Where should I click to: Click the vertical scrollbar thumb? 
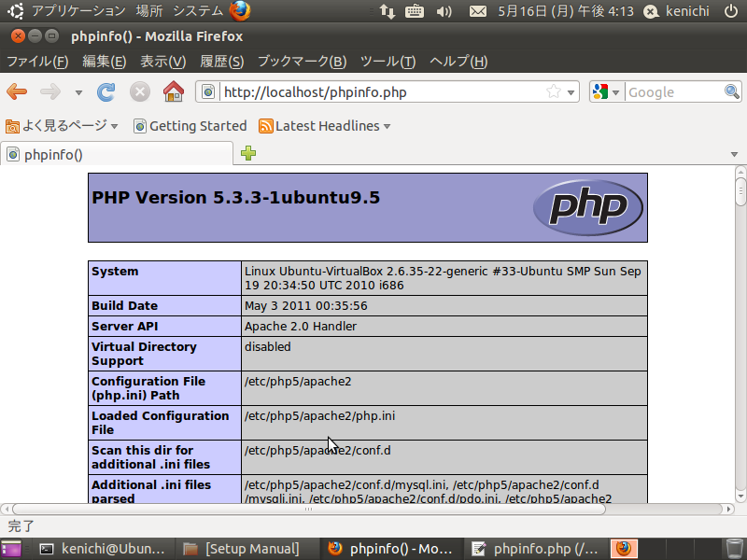click(740, 192)
